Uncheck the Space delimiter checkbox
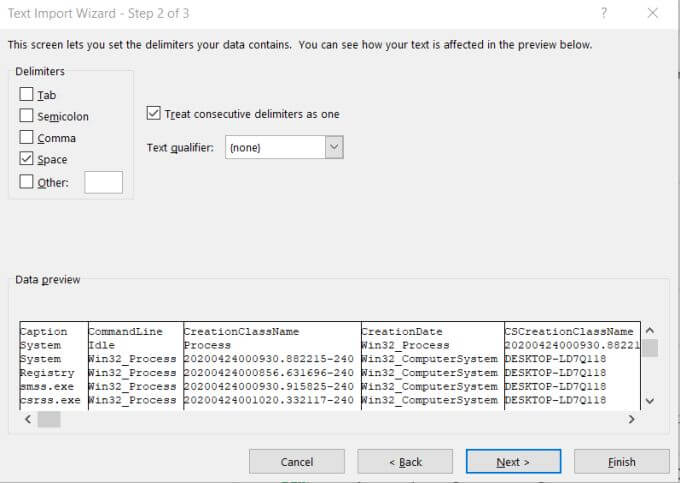Image resolution: width=680 pixels, height=483 pixels. click(26, 159)
